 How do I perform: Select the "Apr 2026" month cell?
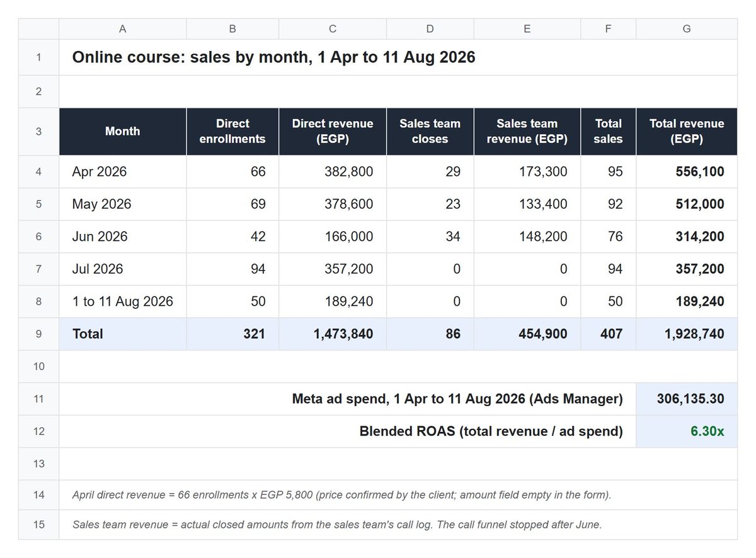point(123,171)
